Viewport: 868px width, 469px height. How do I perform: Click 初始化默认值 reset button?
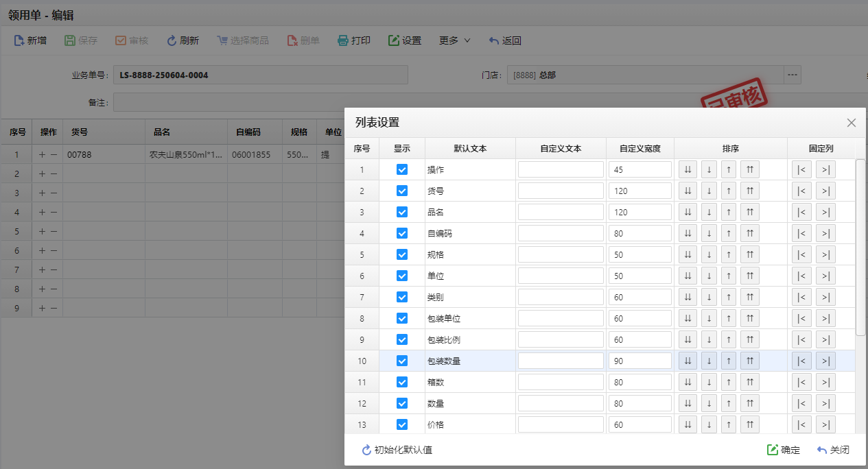tap(397, 450)
